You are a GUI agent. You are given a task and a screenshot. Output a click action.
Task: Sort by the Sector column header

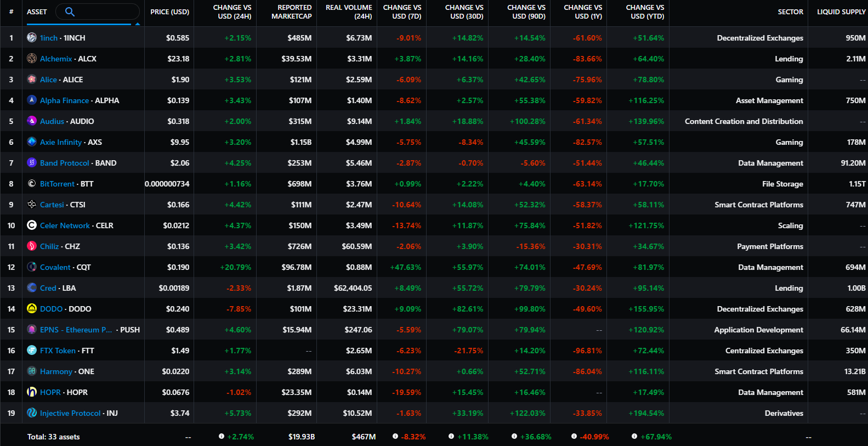790,12
